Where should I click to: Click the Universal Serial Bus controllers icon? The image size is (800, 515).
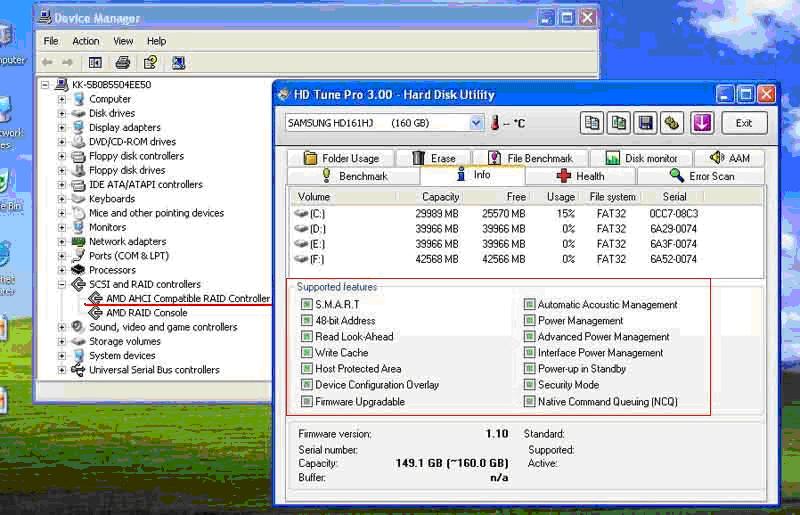(78, 370)
